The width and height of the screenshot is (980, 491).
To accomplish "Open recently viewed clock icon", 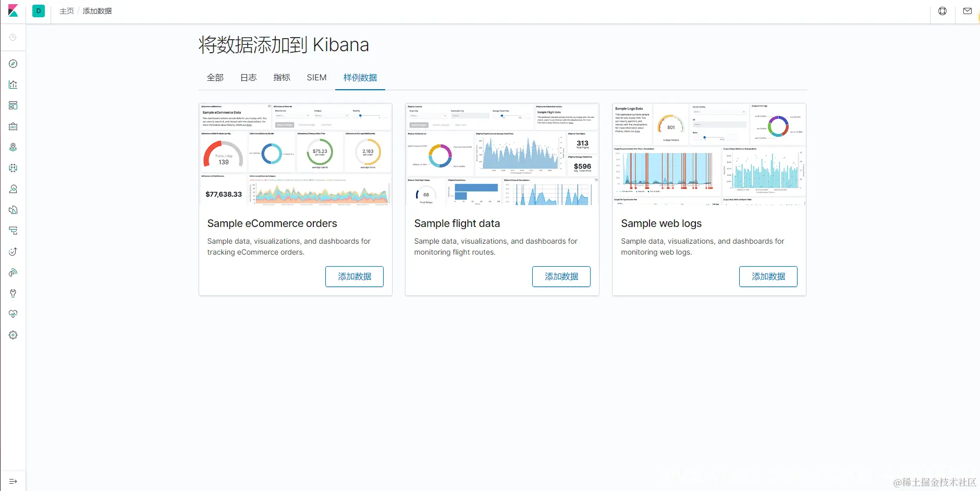I will (x=13, y=38).
